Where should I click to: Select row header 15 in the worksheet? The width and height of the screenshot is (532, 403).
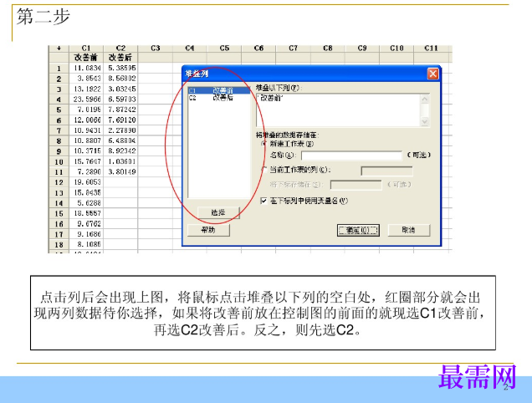[x=59, y=214]
